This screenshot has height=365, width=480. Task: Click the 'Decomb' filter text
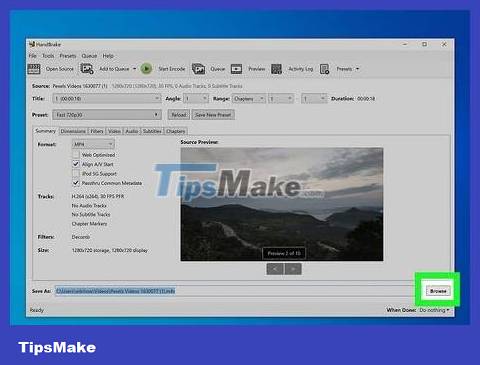click(x=81, y=237)
